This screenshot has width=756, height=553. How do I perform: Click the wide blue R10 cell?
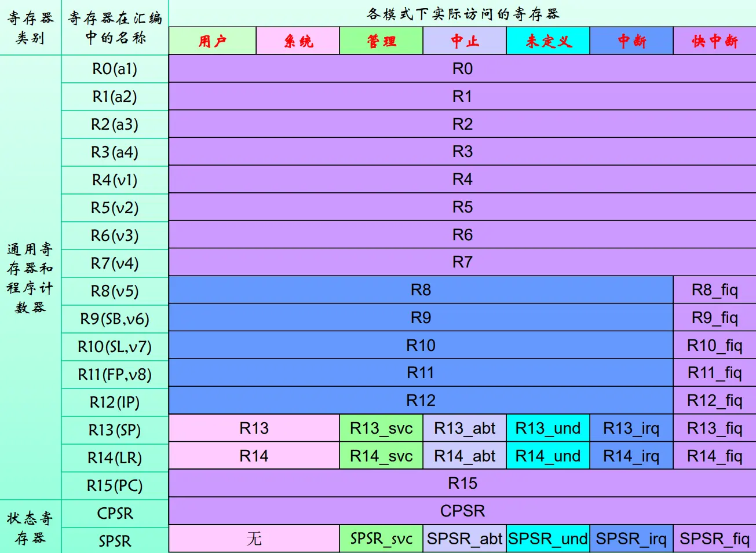click(421, 345)
